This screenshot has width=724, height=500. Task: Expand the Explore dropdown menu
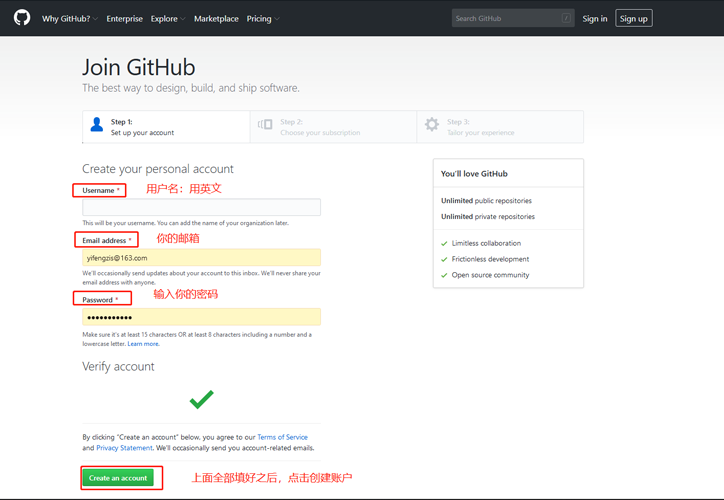tap(168, 18)
